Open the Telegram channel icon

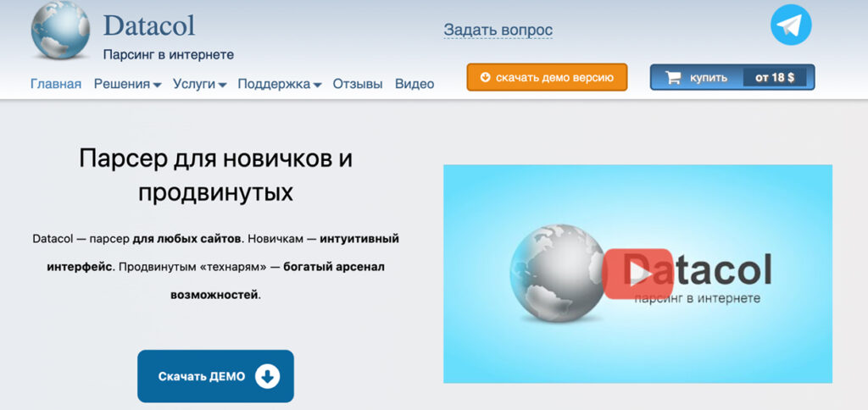click(x=791, y=25)
